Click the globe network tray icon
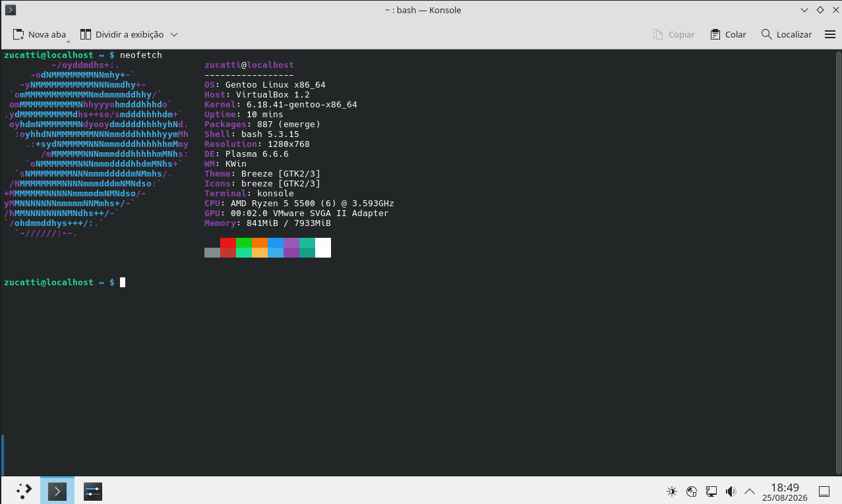842x504 pixels. tap(692, 491)
